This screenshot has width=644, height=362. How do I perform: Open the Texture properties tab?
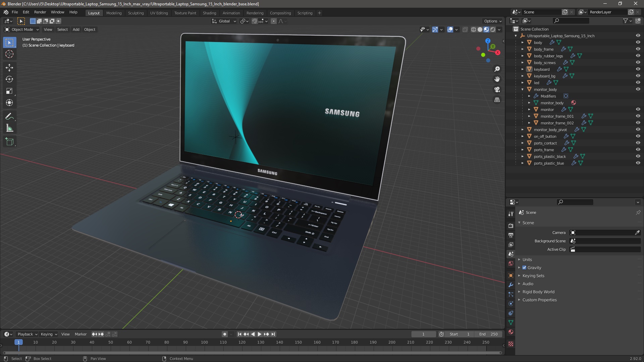click(x=511, y=344)
